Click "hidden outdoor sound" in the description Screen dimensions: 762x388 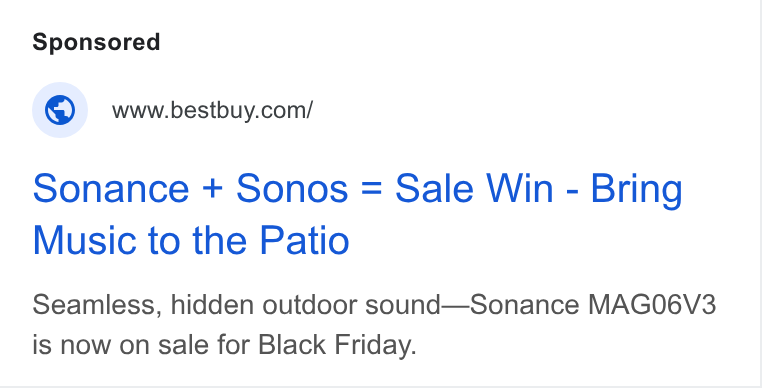(305, 305)
